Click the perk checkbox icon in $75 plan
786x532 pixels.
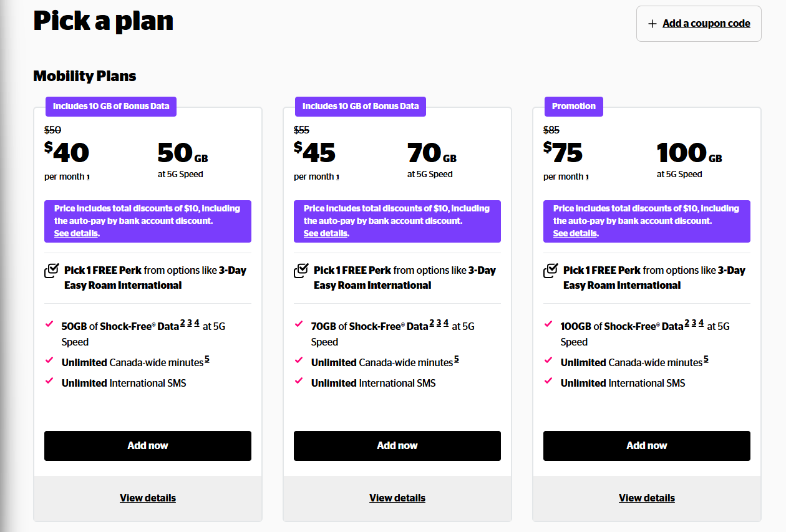[551, 271]
